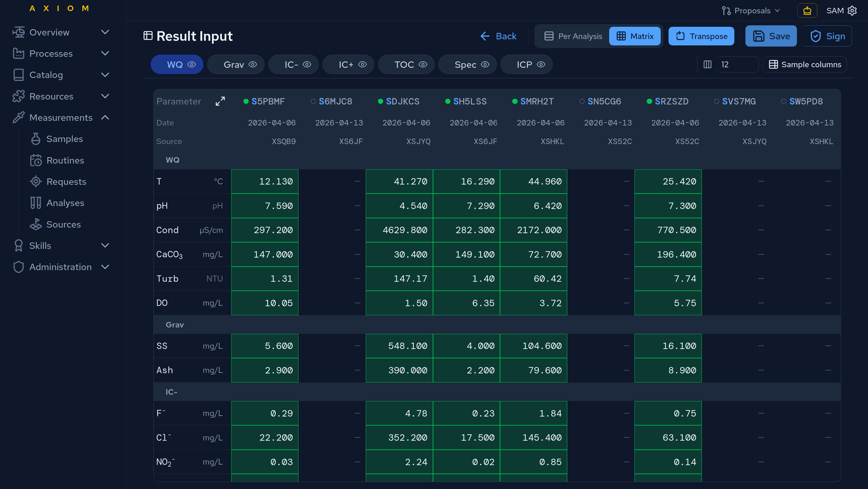The height and width of the screenshot is (489, 868).
Task: Toggle visibility eye on Grav tab
Action: click(253, 64)
